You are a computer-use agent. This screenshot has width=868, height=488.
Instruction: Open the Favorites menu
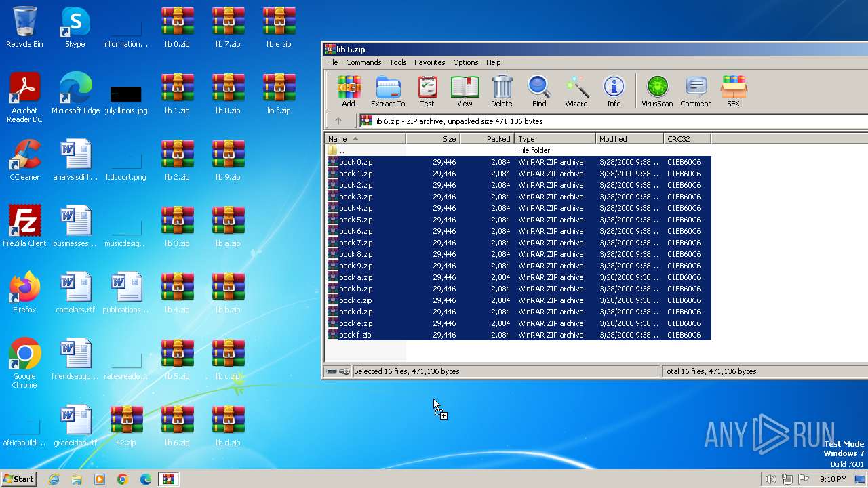tap(430, 62)
